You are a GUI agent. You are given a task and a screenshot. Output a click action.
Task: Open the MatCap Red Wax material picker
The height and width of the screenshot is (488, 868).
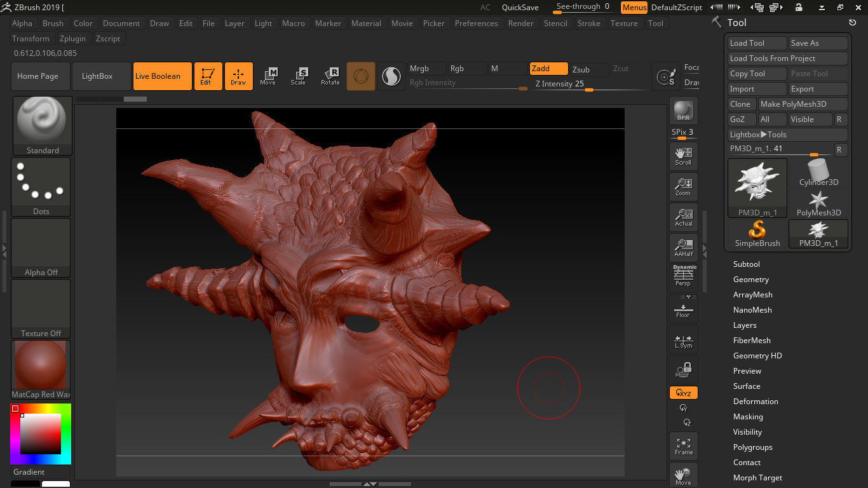(x=41, y=370)
